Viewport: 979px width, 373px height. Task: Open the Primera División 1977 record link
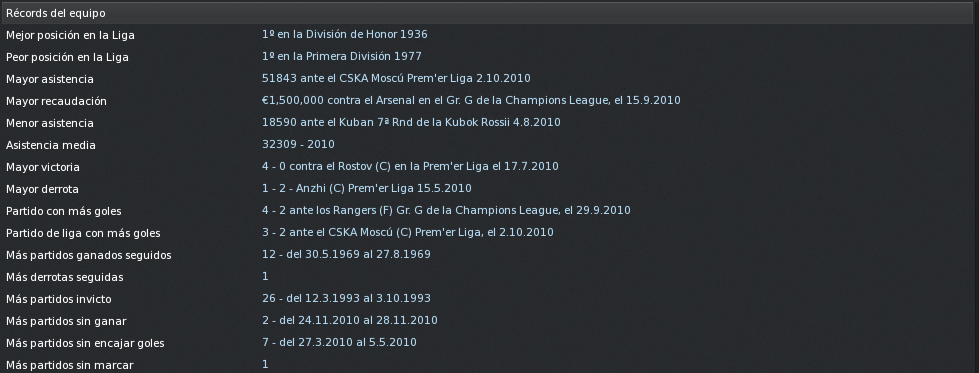[342, 56]
